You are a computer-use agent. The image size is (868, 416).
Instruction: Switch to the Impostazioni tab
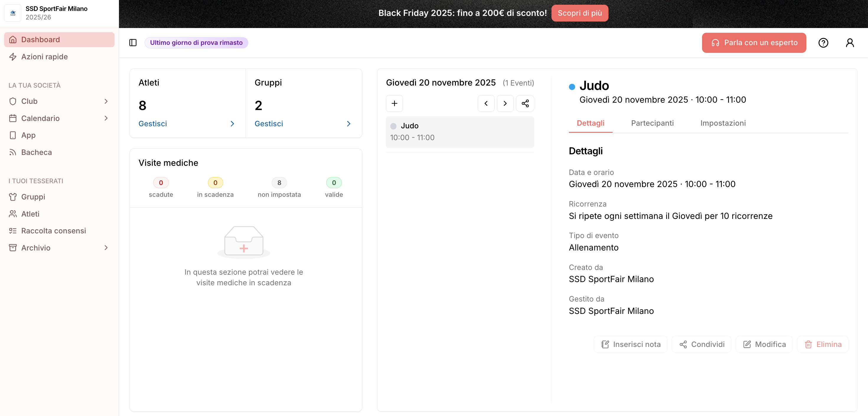723,123
